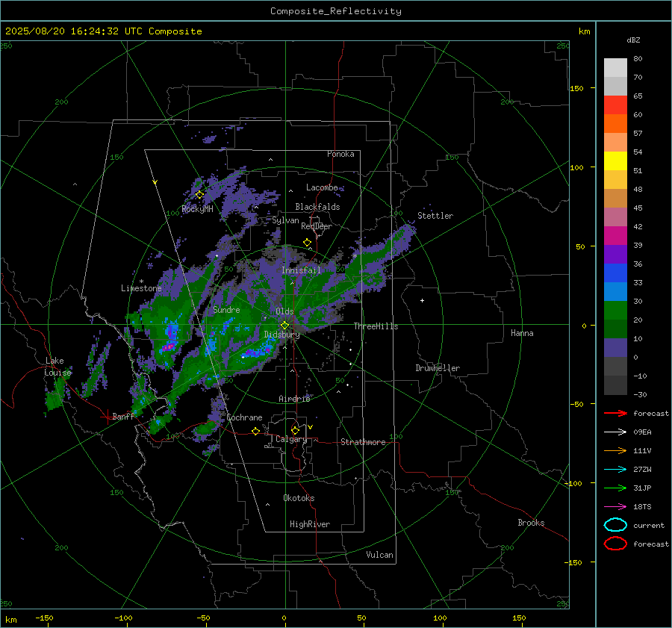
Task: Click the Blackfalds town label
Action: [x=317, y=207]
